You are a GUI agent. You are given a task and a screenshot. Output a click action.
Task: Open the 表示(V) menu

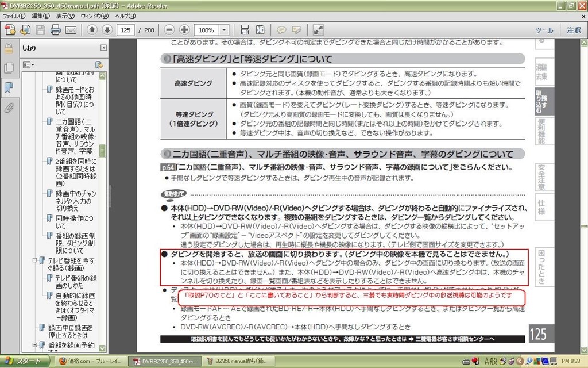click(x=65, y=16)
